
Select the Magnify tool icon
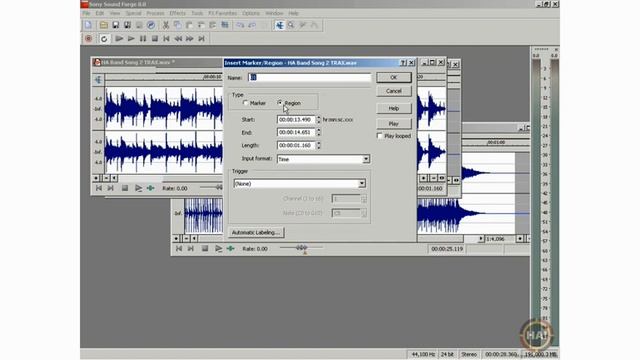291,25
